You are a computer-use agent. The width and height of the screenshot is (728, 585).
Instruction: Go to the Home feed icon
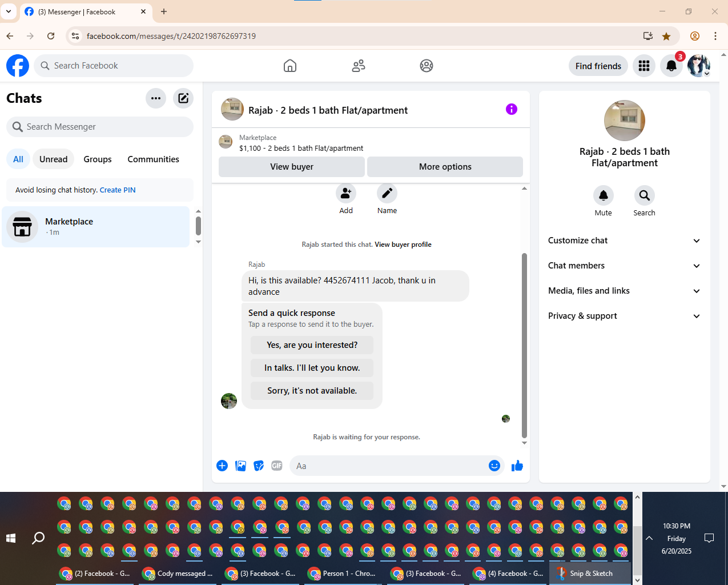(x=290, y=66)
